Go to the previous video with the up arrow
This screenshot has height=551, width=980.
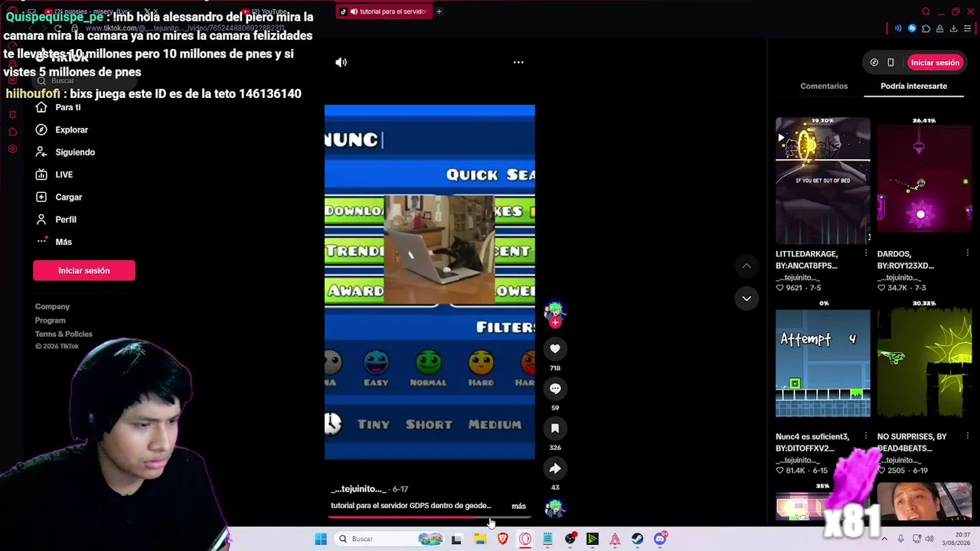point(746,266)
